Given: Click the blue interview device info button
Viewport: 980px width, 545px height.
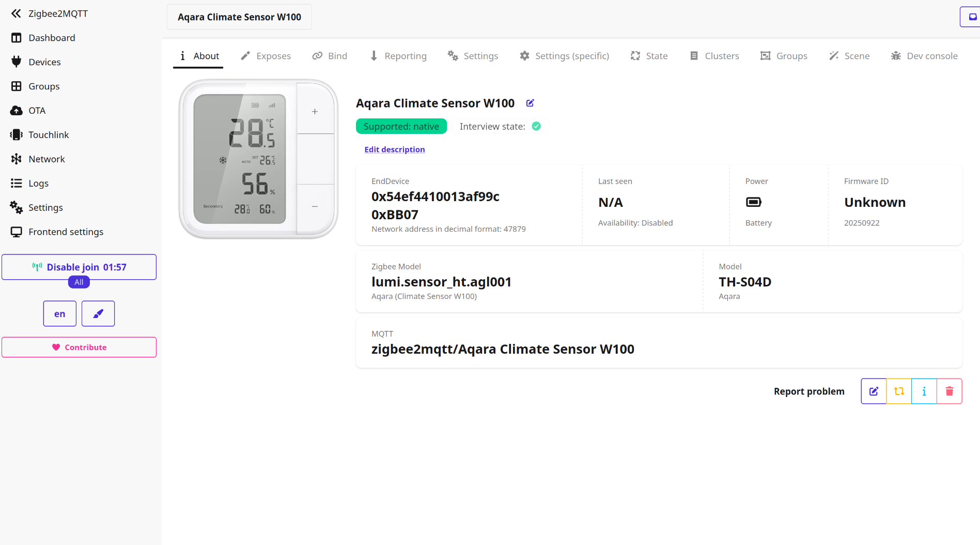Looking at the screenshot, I should tap(924, 391).
